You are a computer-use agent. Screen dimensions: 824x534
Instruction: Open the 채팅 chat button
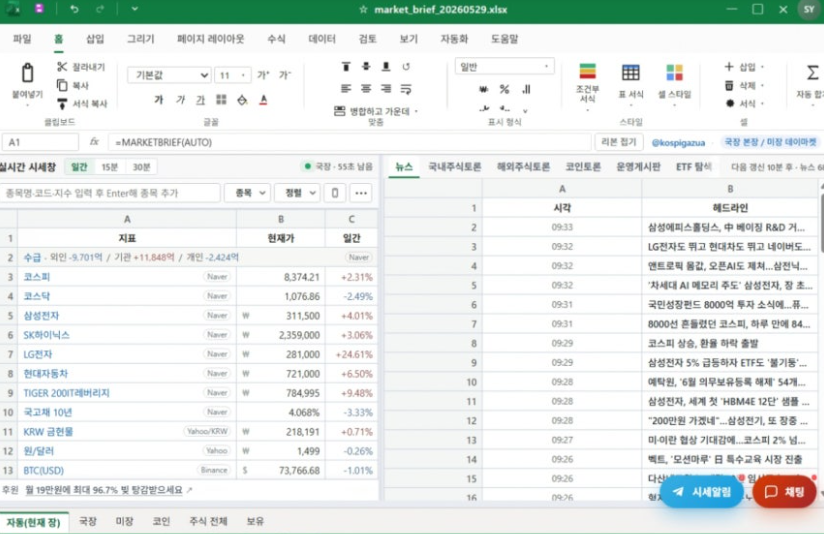(784, 492)
